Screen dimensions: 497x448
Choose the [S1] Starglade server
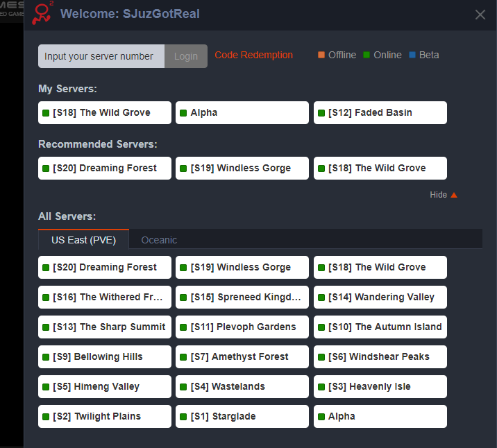point(242,416)
